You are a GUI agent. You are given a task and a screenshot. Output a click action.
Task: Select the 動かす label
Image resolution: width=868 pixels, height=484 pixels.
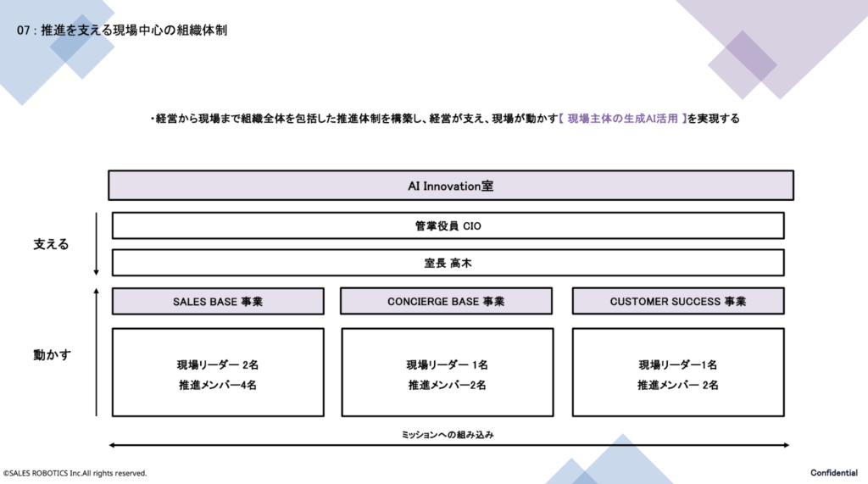pyautogui.click(x=51, y=354)
